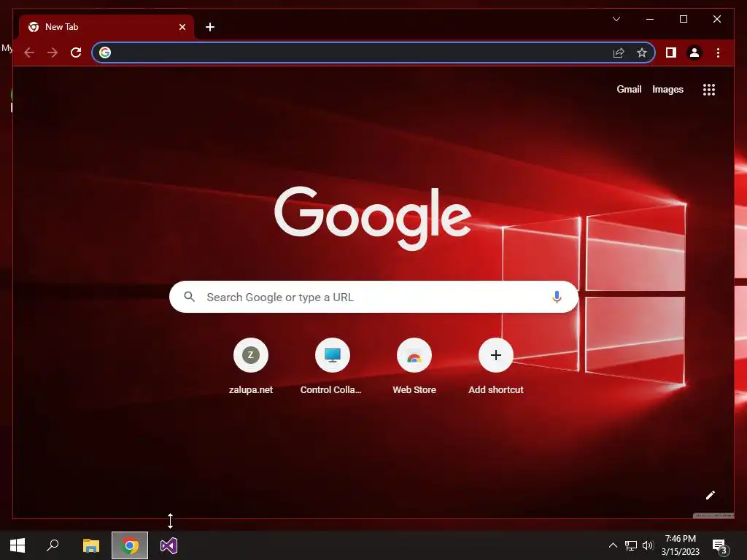Click Chrome icon in taskbar
Image resolution: width=747 pixels, height=560 pixels.
click(130, 545)
